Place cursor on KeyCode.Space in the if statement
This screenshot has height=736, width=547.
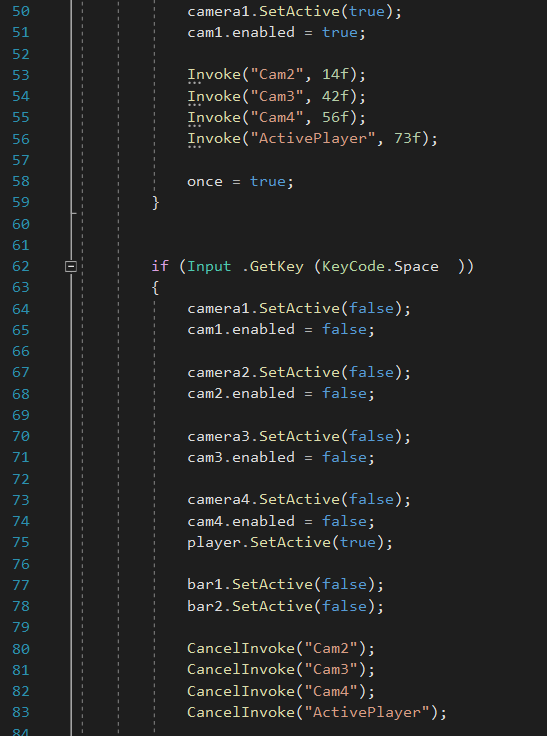(380, 267)
